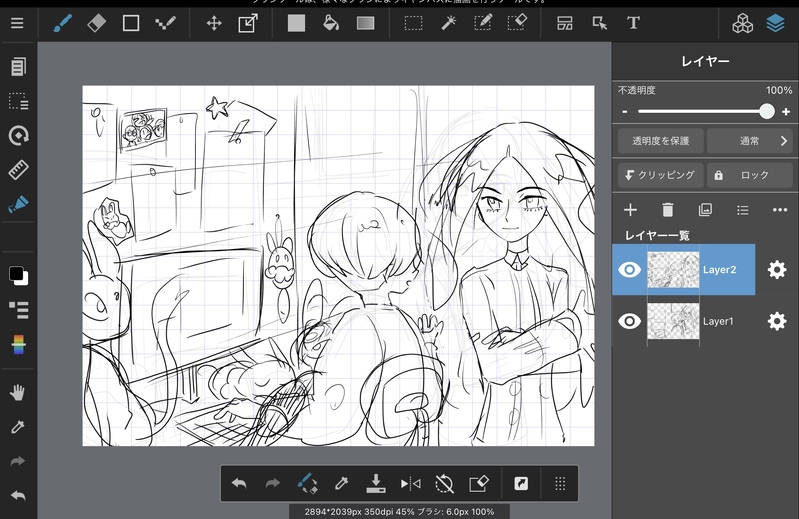Open the ruler snap settings icon
The height and width of the screenshot is (519, 799).
coord(18,170)
